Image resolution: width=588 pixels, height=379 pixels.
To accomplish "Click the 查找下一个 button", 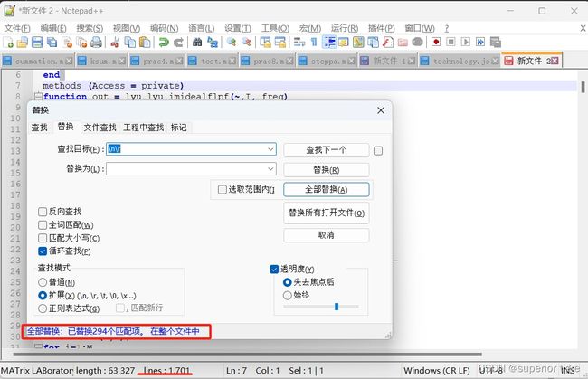I will pos(327,150).
